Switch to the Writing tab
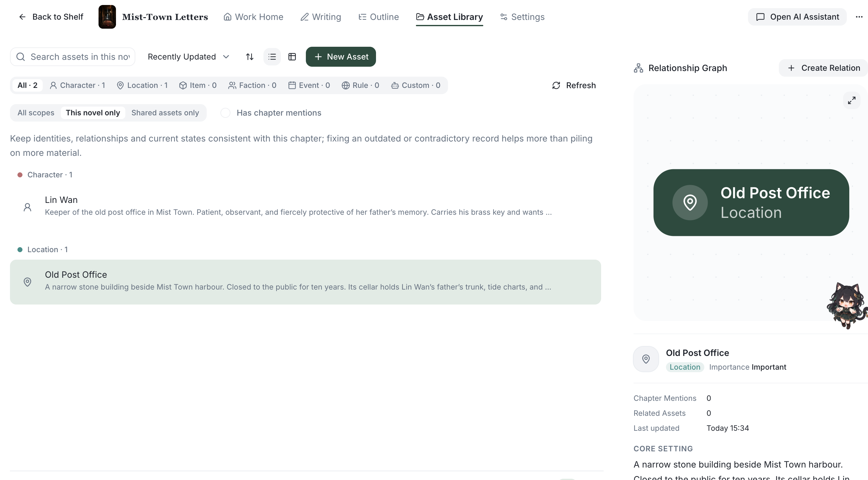 point(321,17)
